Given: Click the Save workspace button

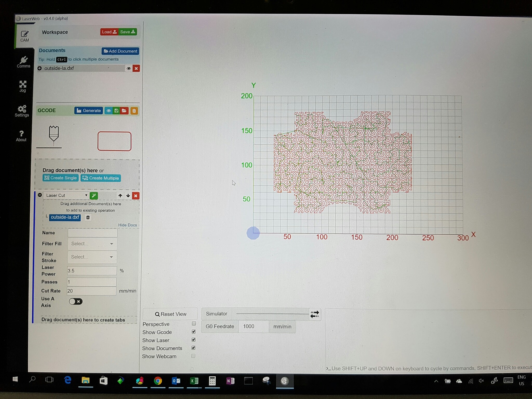Looking at the screenshot, I should (128, 32).
